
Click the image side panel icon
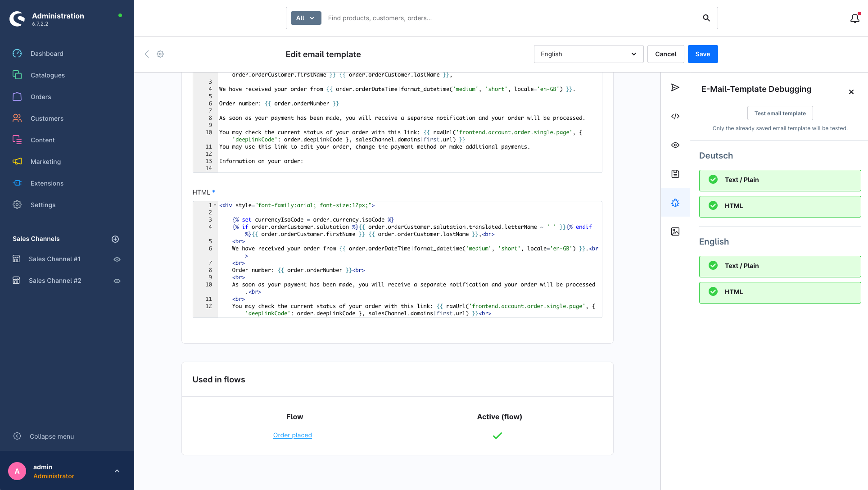coord(675,231)
